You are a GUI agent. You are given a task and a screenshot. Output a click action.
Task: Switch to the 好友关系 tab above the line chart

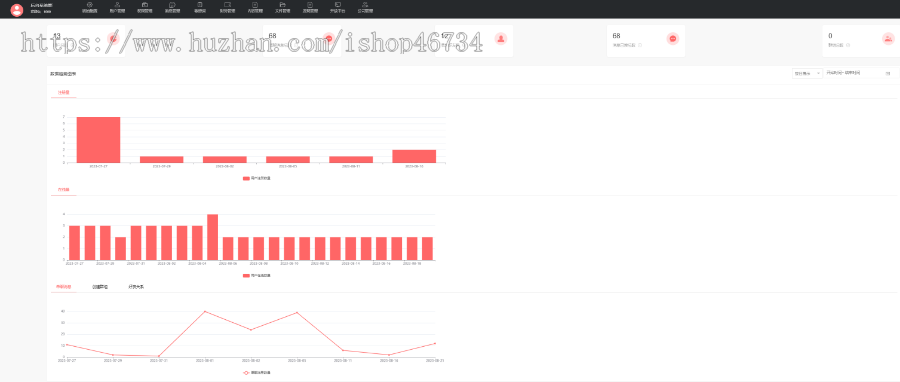click(136, 287)
